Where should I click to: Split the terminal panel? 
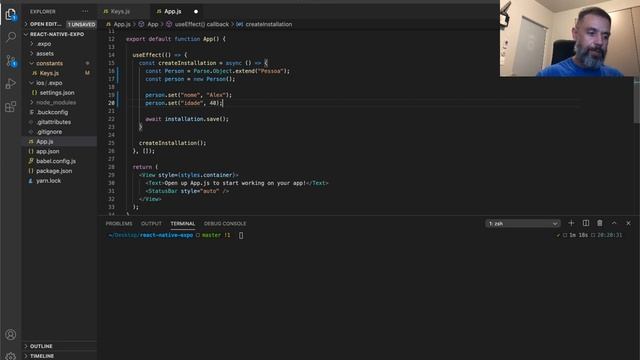[586, 223]
